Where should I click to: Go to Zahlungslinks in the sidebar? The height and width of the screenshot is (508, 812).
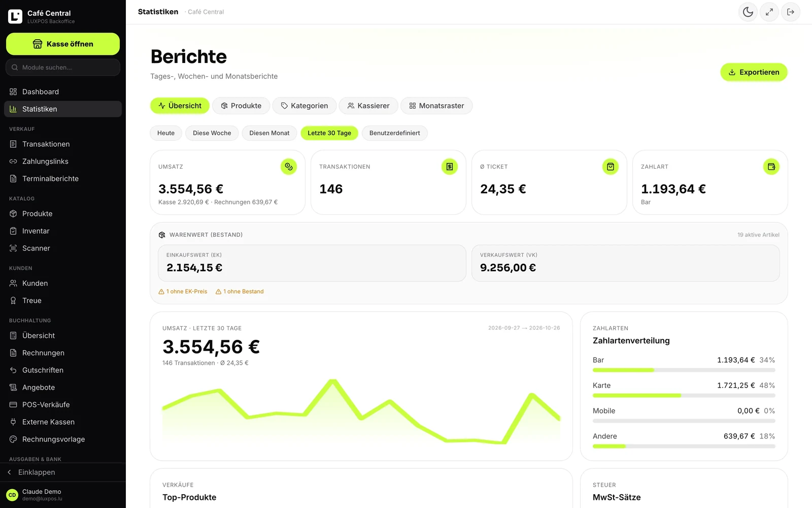coord(63,162)
